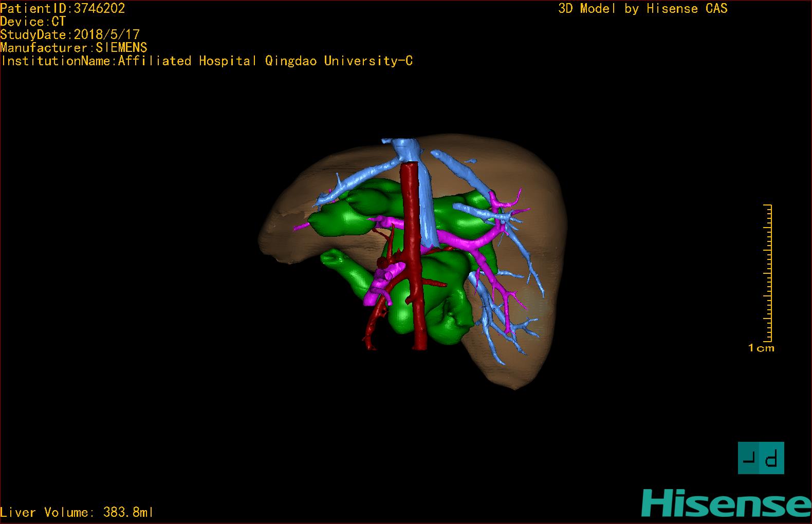Click the '3D Model by Hisense CAS' title
Viewport: 812px width, 524px height.
pos(643,9)
